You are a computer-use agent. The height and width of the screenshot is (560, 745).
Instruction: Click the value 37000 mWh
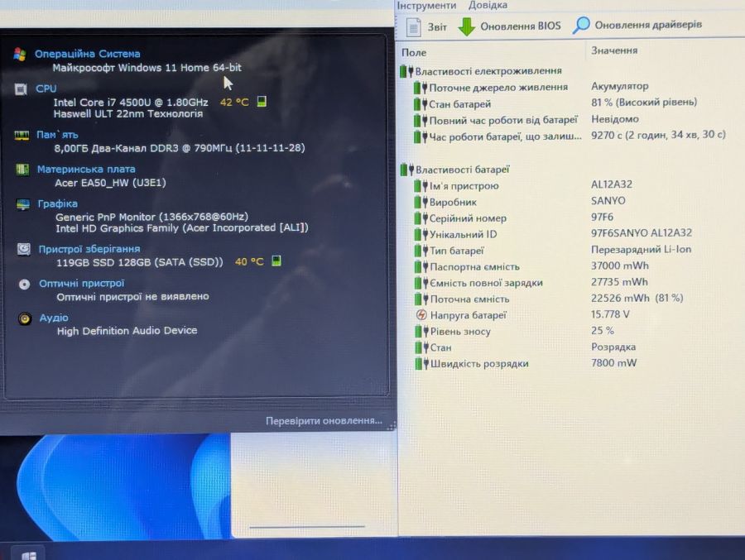619,266
